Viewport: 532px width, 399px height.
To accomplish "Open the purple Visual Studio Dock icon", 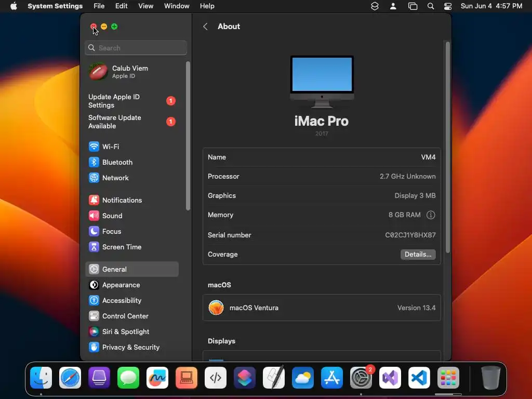I will (390, 378).
